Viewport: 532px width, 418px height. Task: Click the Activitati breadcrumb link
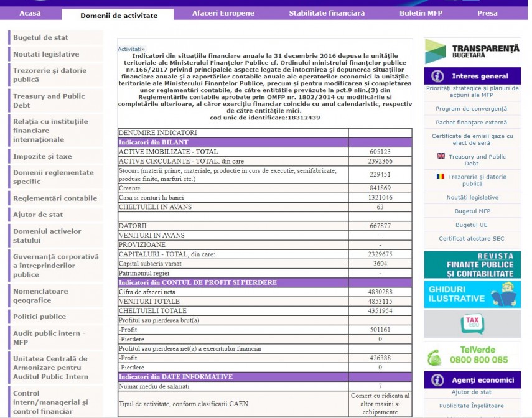point(131,49)
